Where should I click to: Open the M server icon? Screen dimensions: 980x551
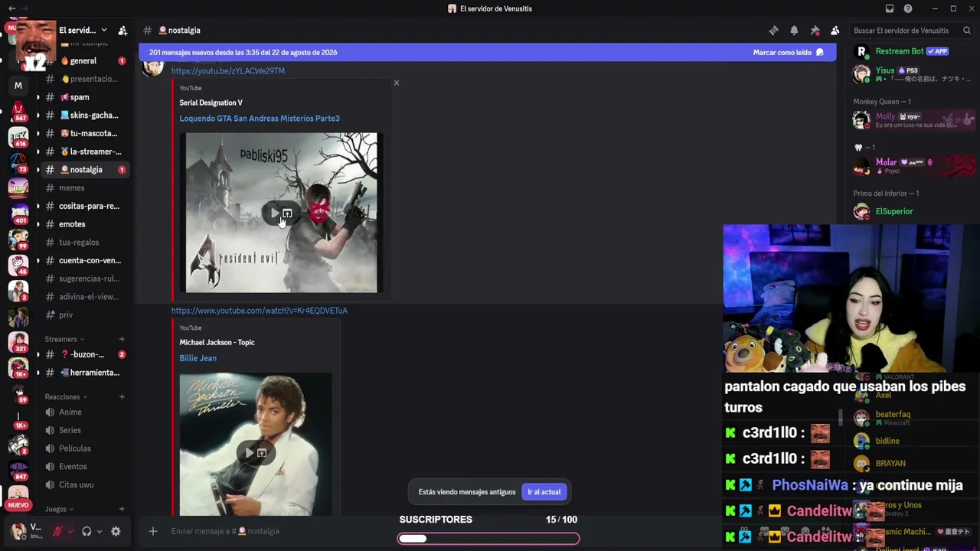(x=18, y=86)
